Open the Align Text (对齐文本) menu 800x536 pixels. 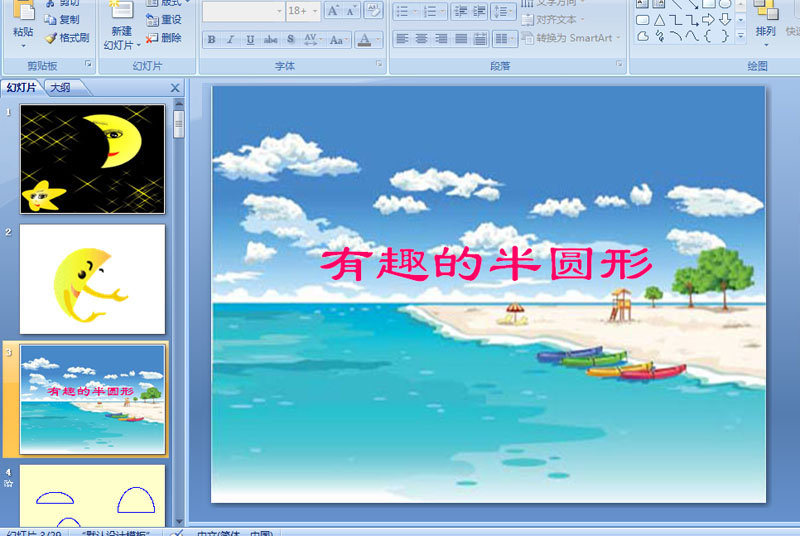tap(553, 20)
